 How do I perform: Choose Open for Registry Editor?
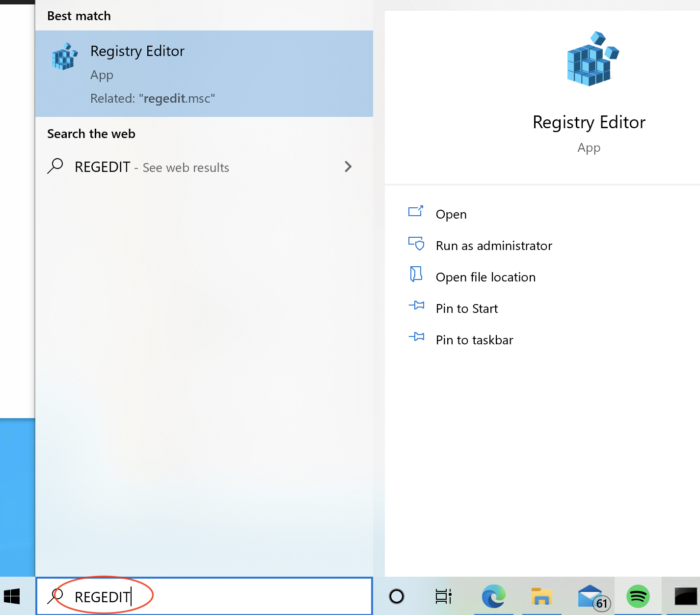click(451, 214)
